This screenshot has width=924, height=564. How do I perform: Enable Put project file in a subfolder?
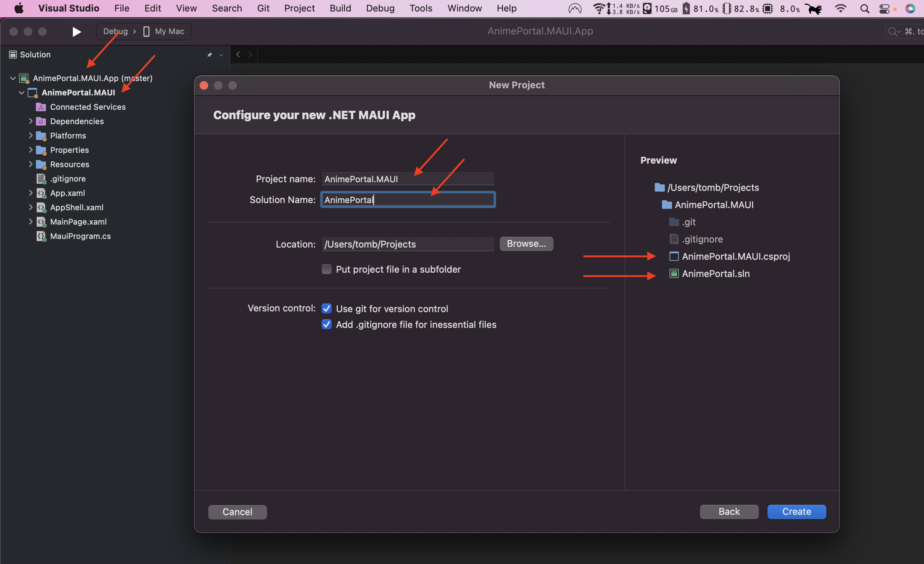[x=326, y=269]
